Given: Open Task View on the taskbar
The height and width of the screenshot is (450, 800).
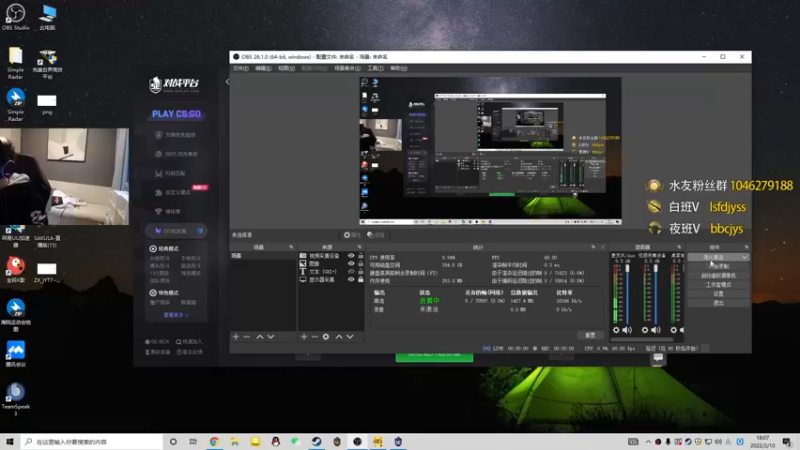Looking at the screenshot, I should [x=193, y=442].
